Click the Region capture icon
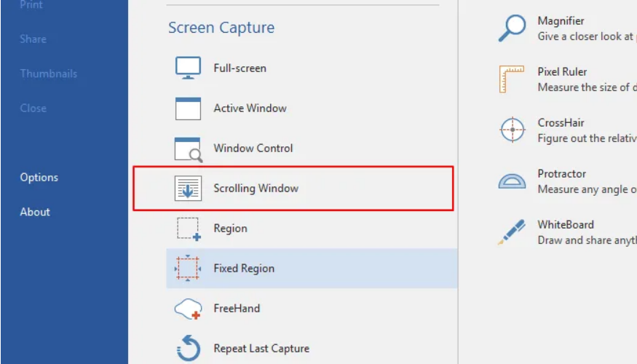637x364 pixels. click(188, 229)
